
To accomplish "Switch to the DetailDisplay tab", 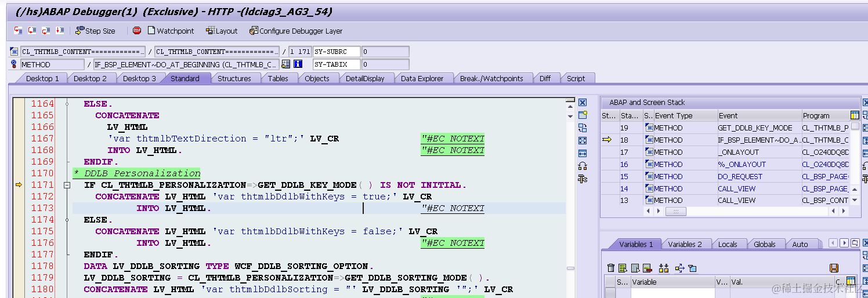I will tap(365, 78).
